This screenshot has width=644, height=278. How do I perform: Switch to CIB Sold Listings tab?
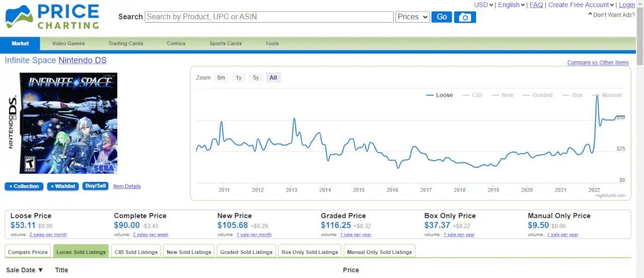[136, 252]
